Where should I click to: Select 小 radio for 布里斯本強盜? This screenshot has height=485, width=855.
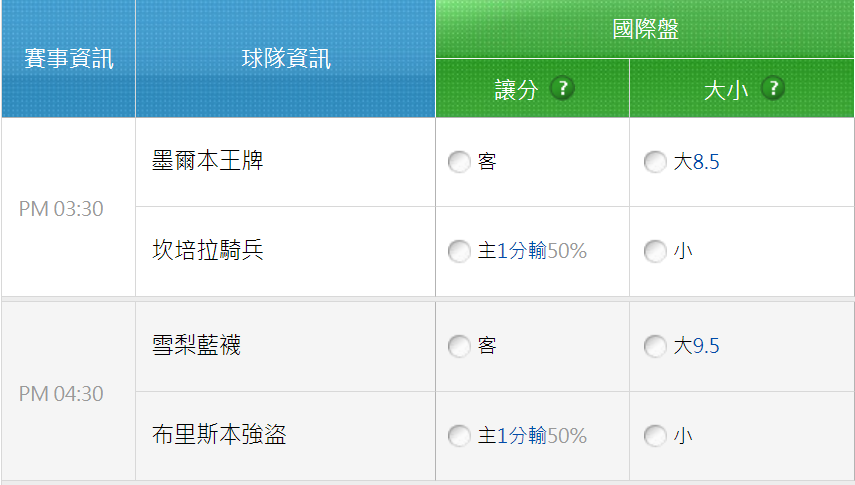click(x=655, y=436)
